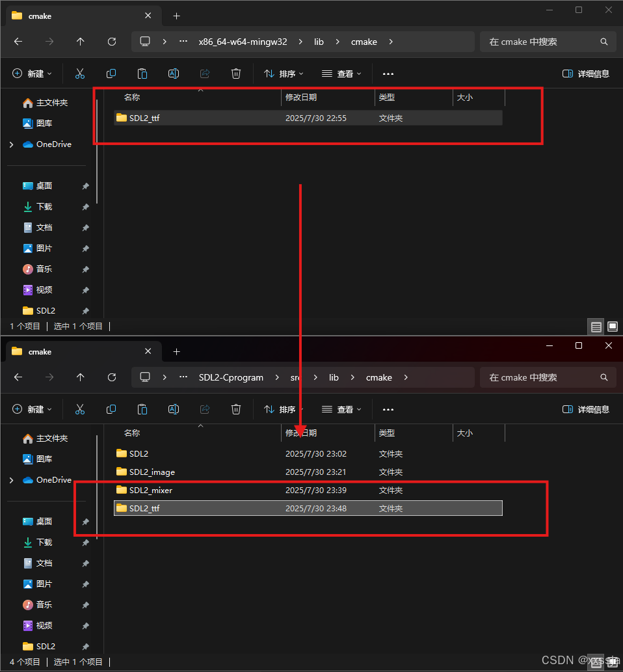Click the Delete icon in the bottom window
Screen dimensions: 623x672
tap(236, 409)
